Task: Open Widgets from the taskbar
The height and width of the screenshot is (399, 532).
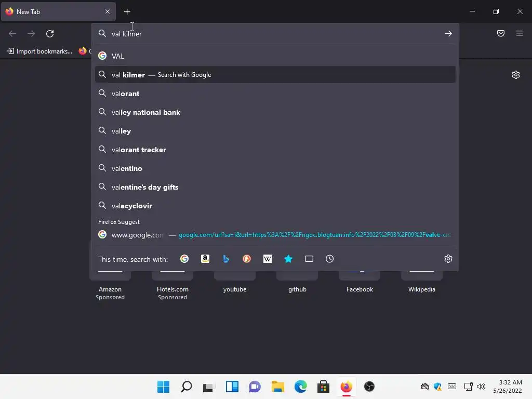Action: 232,387
